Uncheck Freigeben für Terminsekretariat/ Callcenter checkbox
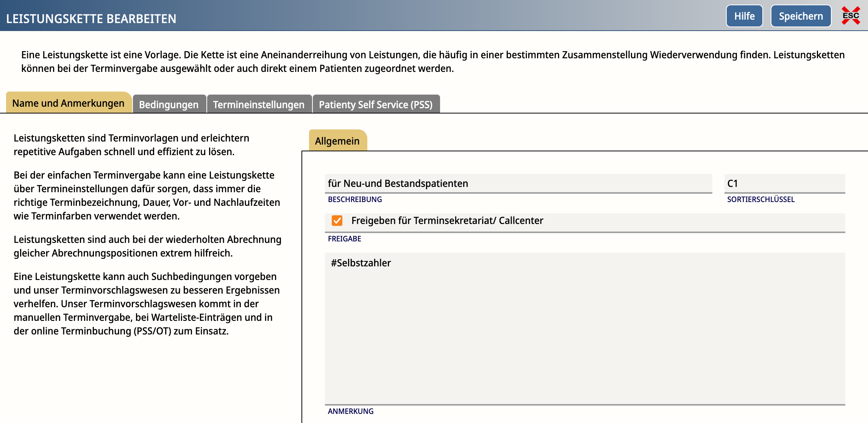 (x=337, y=221)
